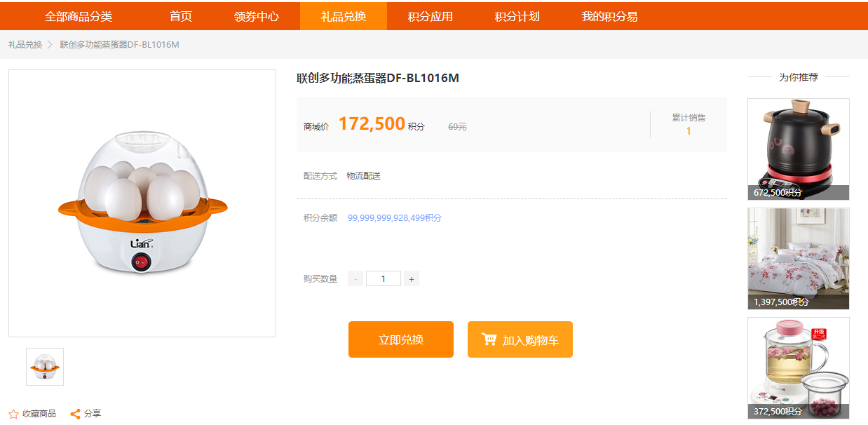
Task: Click product title 联创多功能蒸蛋器DF-BL1016M heading
Action: pyautogui.click(x=378, y=78)
